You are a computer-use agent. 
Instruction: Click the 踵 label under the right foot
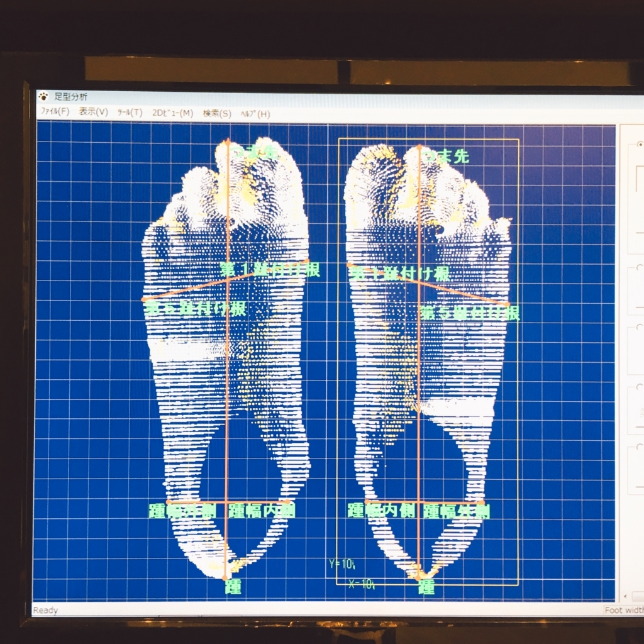[427, 587]
